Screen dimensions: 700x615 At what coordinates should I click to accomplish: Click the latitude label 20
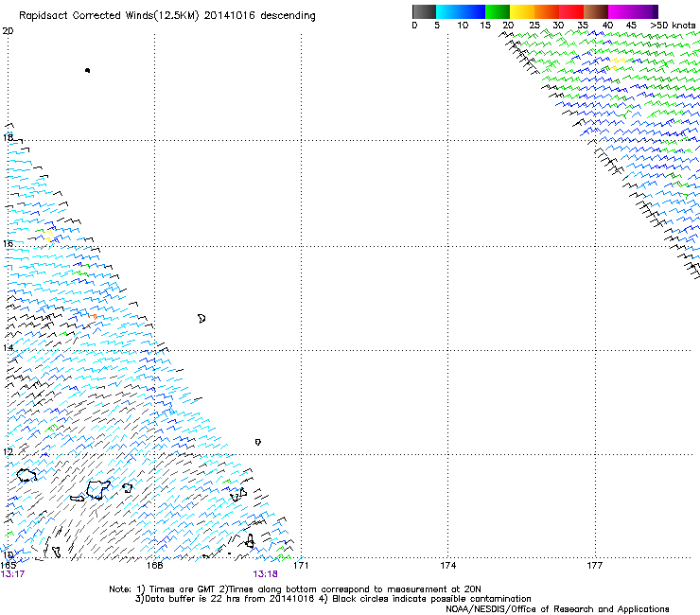pyautogui.click(x=8, y=31)
